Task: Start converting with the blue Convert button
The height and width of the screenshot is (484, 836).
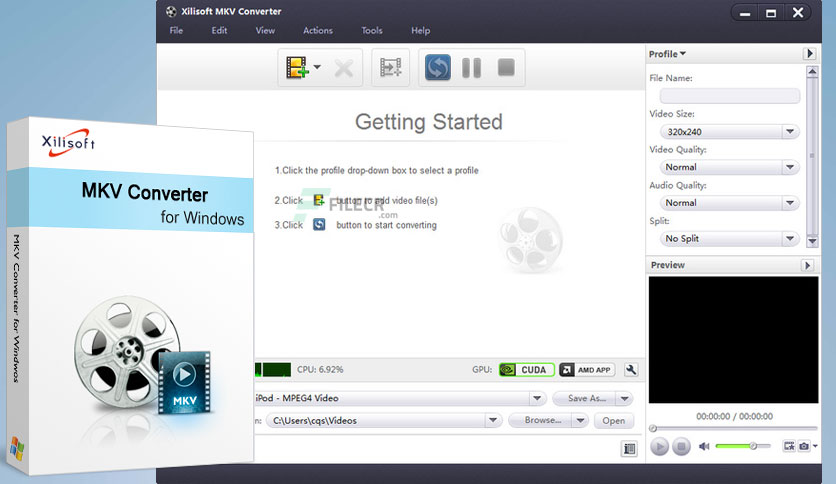Action: click(x=438, y=68)
